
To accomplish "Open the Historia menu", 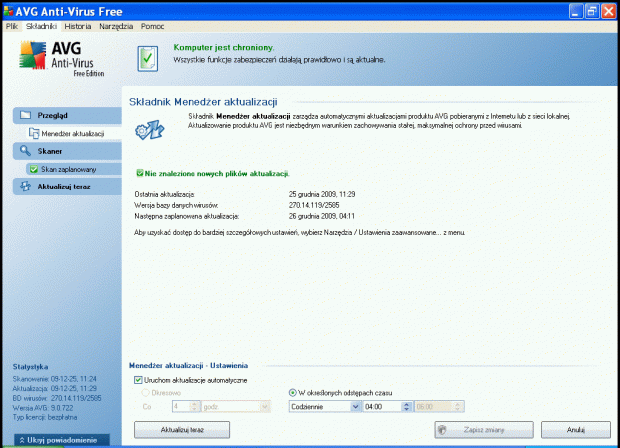I will (78, 26).
